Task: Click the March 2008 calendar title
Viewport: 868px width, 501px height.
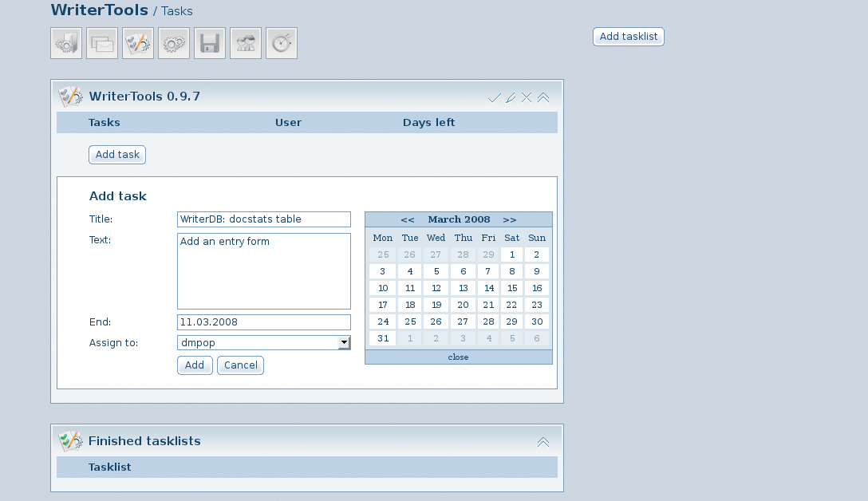Action: click(459, 219)
